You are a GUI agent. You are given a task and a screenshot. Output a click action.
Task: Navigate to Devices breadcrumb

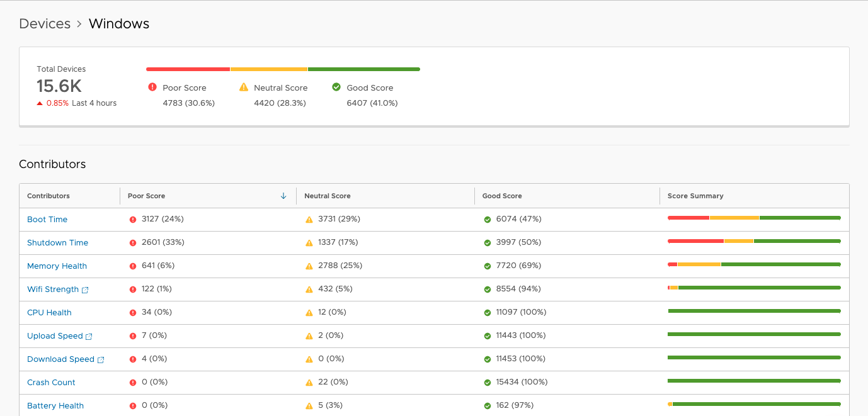tap(45, 24)
